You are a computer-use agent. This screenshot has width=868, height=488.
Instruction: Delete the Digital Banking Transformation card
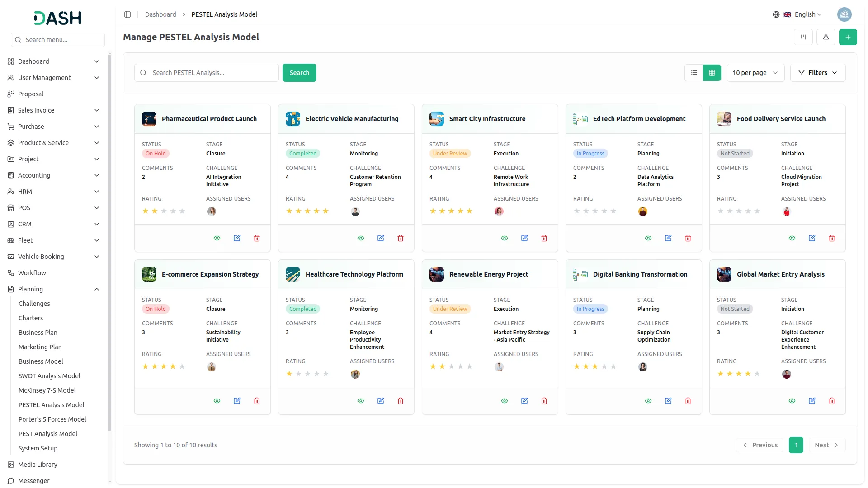pos(688,401)
